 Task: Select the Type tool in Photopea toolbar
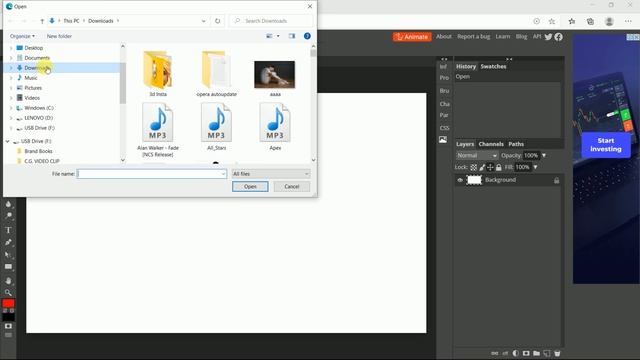tap(8, 230)
